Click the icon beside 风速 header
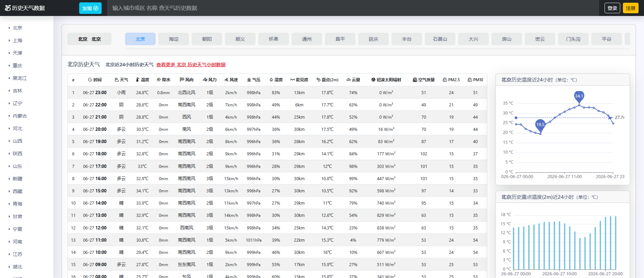 coord(226,80)
